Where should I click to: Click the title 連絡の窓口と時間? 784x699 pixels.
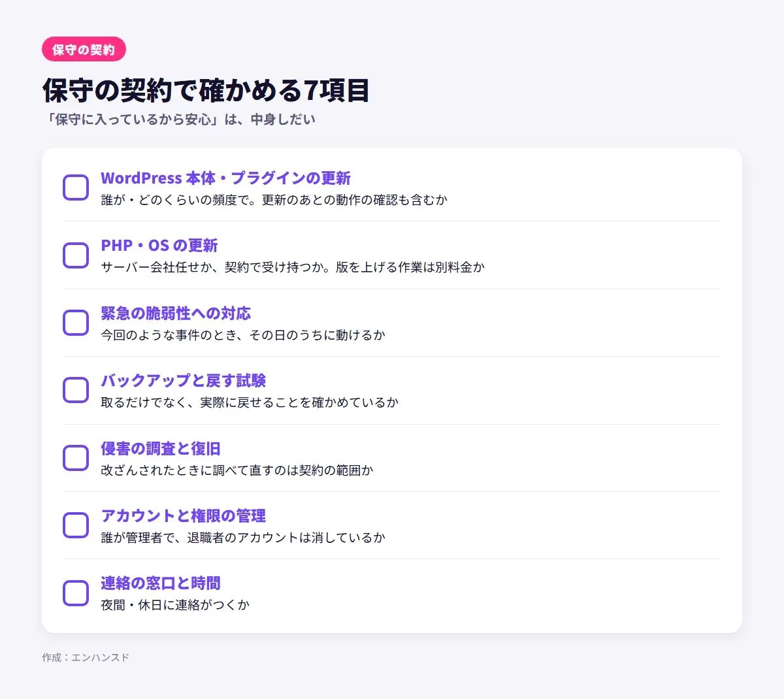[x=161, y=583]
